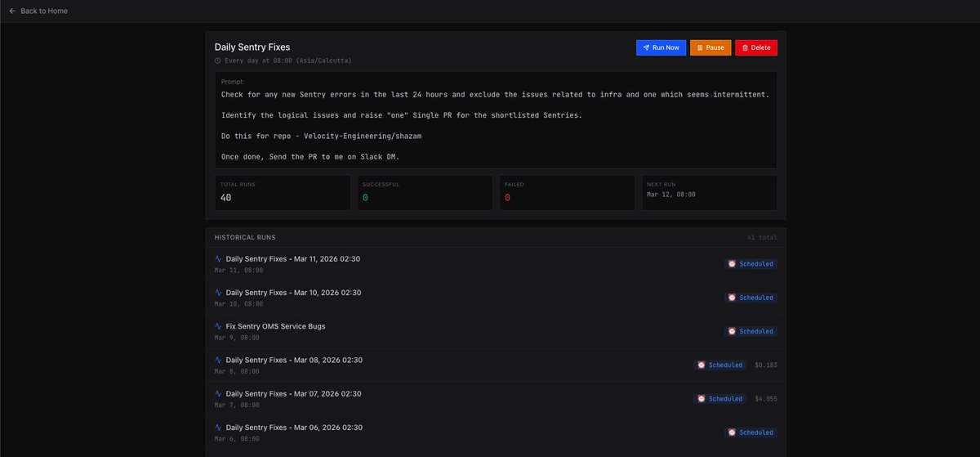Click the 'Mar 9, 08:00' timestamp
This screenshot has width=980, height=457.
pyautogui.click(x=237, y=338)
